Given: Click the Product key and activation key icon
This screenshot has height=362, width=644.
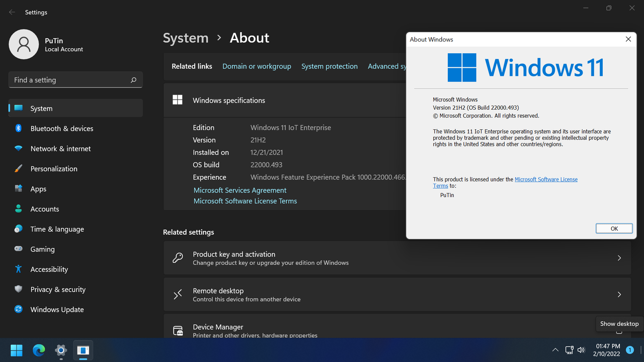Looking at the screenshot, I should click(x=178, y=258).
